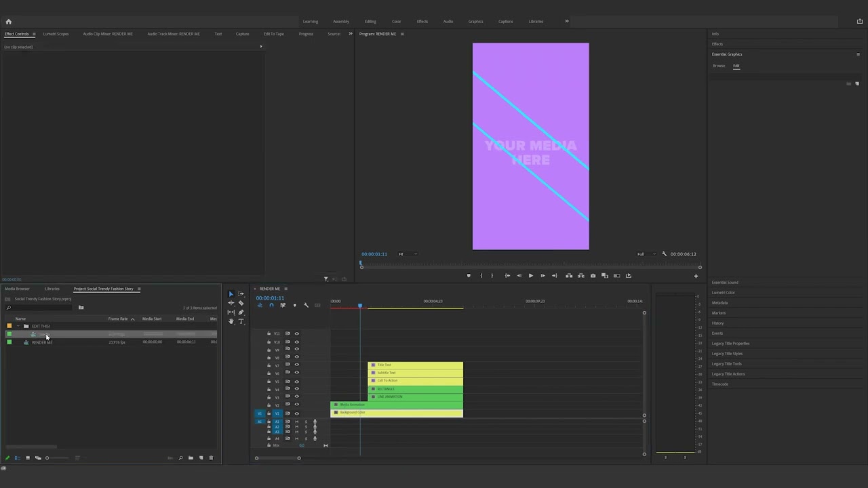Switch to Media Browser tab

coord(18,289)
